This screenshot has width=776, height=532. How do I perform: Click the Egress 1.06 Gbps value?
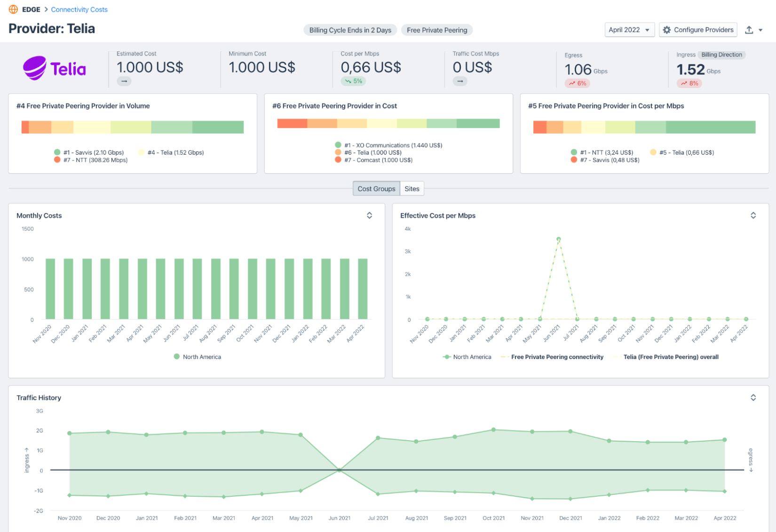pyautogui.click(x=586, y=70)
